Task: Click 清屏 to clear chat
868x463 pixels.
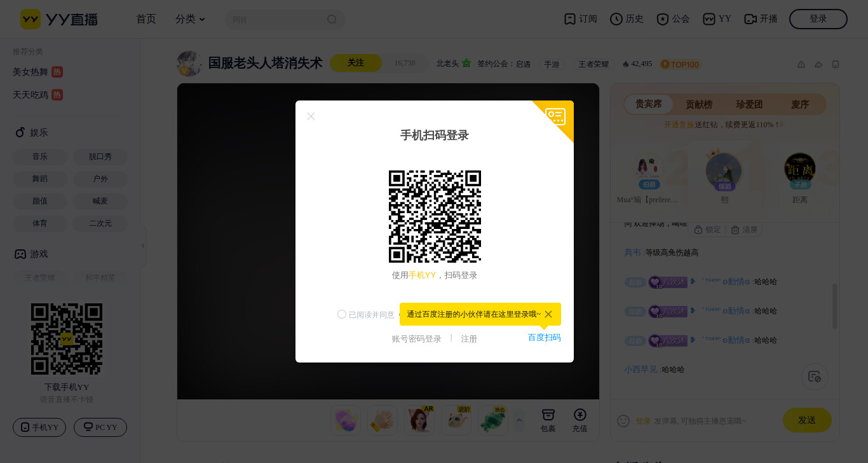Action: click(745, 230)
